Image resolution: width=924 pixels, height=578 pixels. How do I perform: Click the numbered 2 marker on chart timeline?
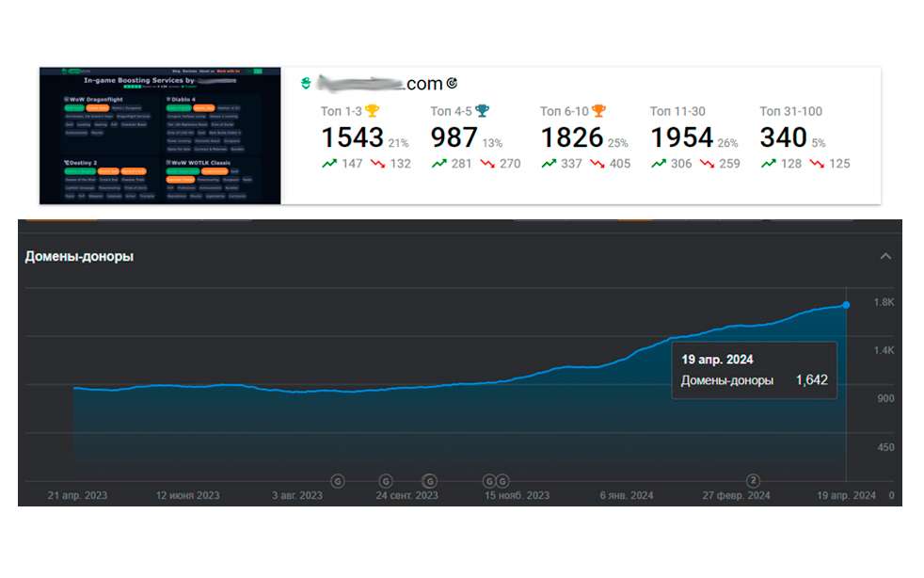[x=753, y=480]
